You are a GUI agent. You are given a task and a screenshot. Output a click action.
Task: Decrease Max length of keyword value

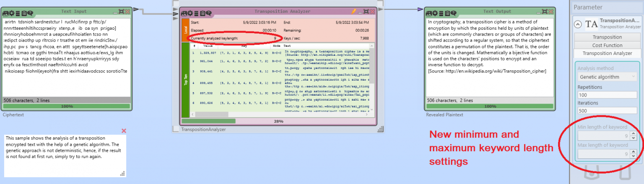point(634,156)
